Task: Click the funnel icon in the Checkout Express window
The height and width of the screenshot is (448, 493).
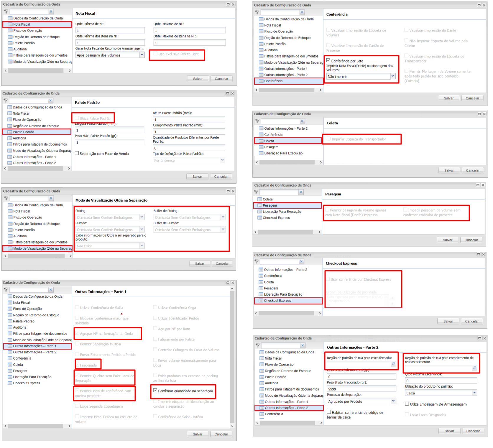Action: 257,261
